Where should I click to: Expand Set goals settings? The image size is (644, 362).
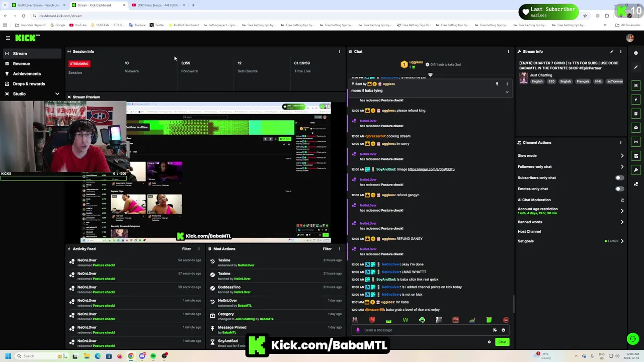(x=622, y=241)
